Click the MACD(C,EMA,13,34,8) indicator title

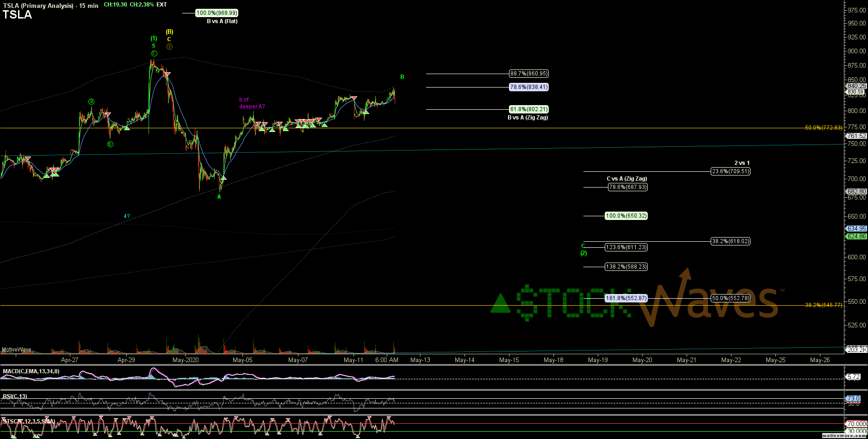coord(31,371)
